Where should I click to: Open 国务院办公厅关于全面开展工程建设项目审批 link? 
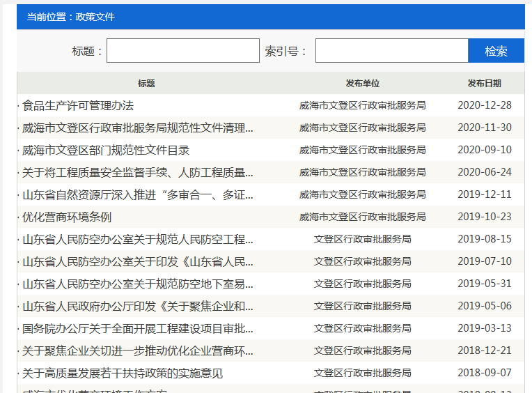pos(138,328)
